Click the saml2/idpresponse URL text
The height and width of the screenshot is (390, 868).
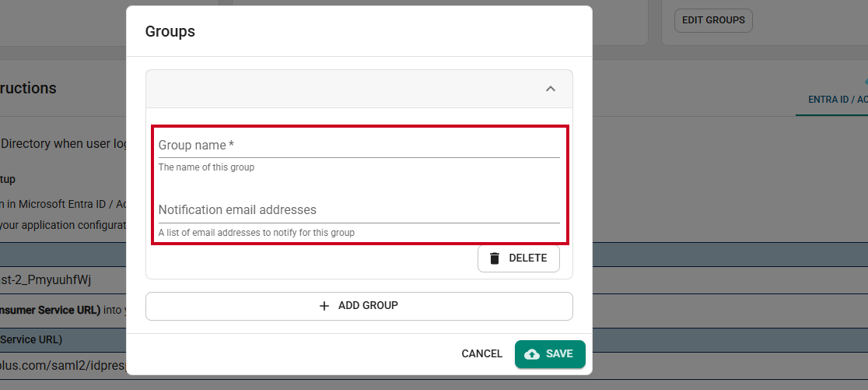[63, 367]
